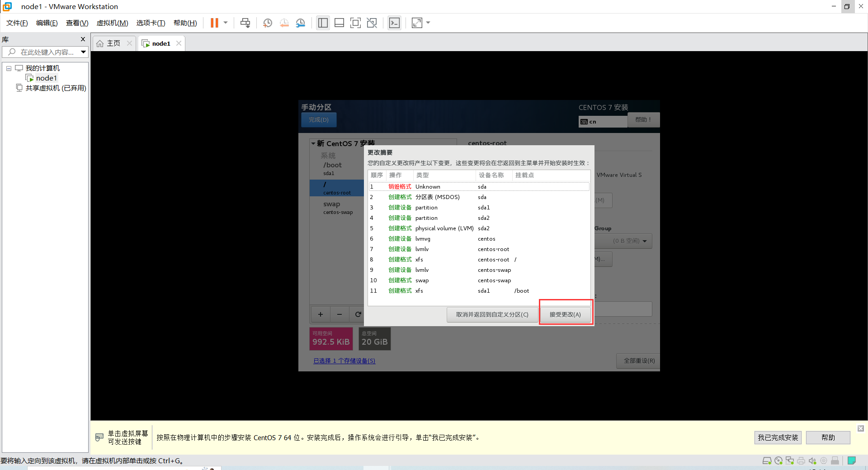Click the printer status icon
The image size is (868, 470).
(x=801, y=461)
